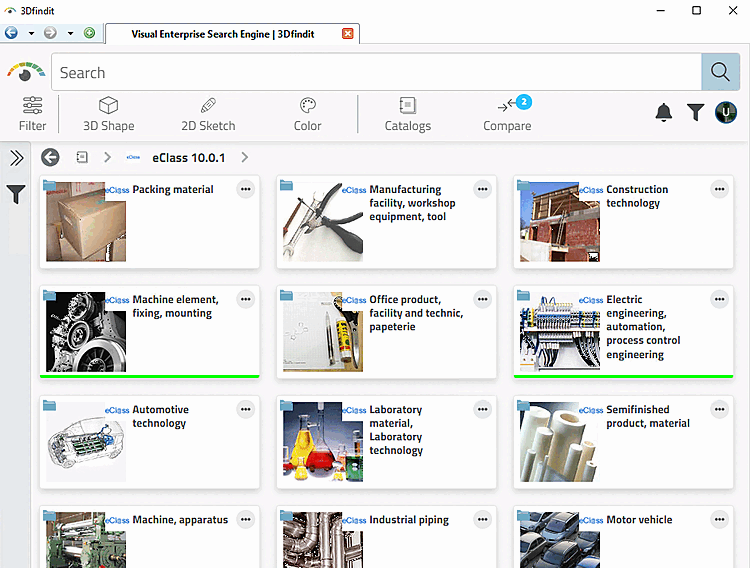
Task: Toggle the top-right funnel filter icon
Action: [x=695, y=112]
